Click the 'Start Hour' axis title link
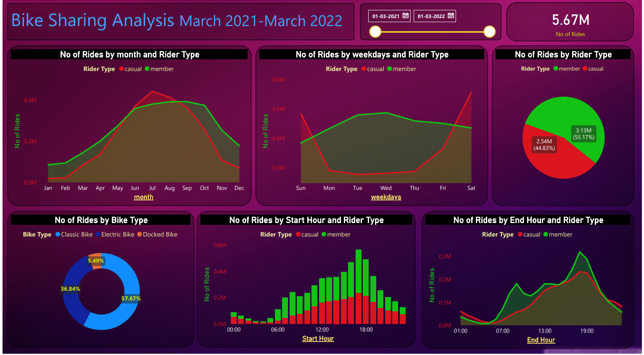The image size is (644, 355). pos(318,339)
